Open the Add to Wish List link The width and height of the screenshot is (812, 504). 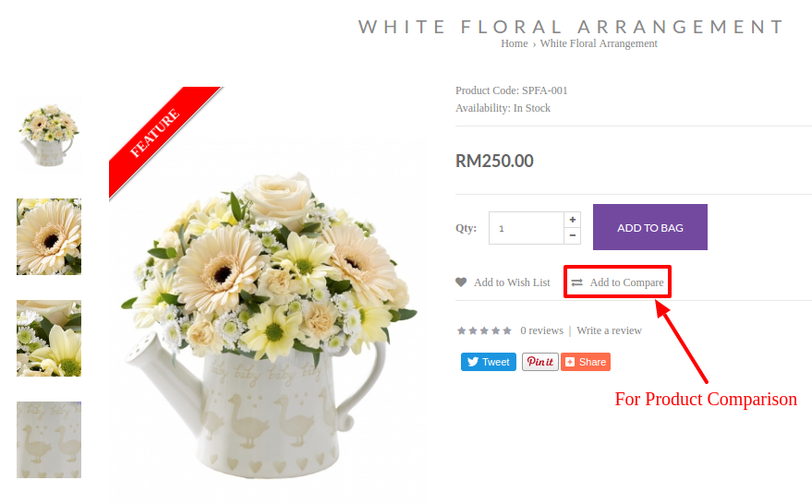click(512, 282)
